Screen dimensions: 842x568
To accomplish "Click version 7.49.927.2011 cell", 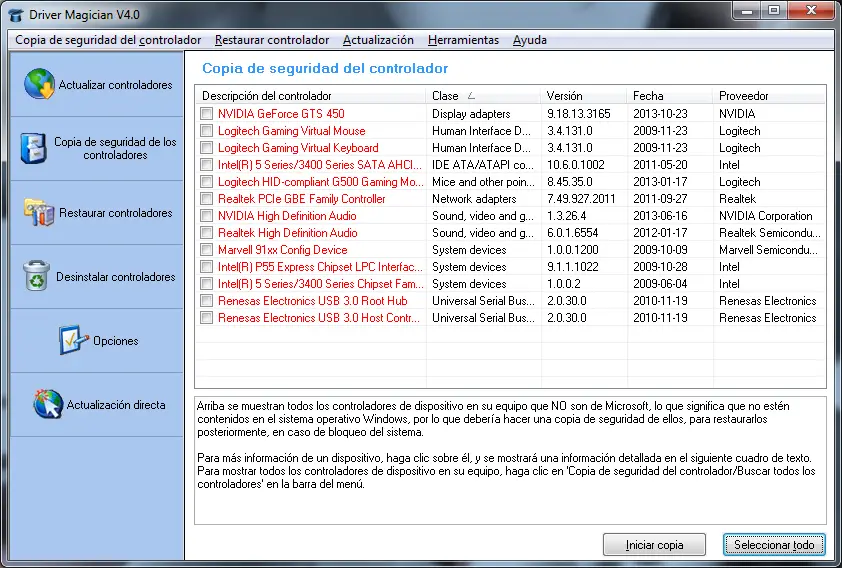I will pyautogui.click(x=581, y=199).
